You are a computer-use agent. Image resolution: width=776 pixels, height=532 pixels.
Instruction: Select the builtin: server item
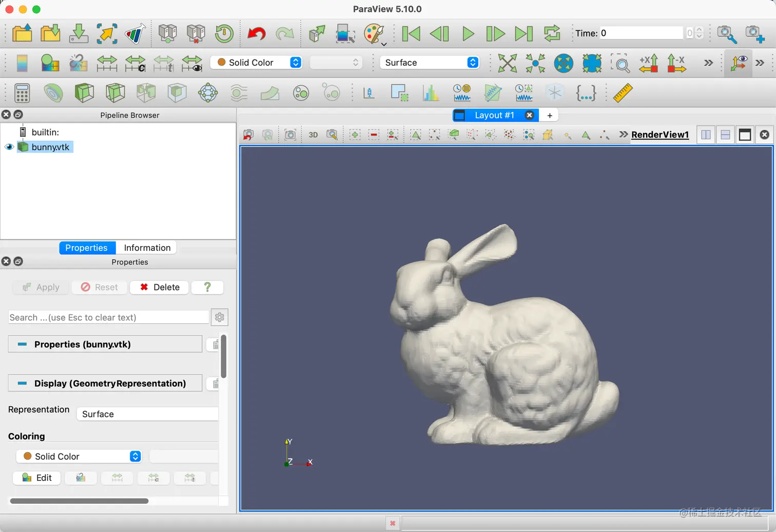point(45,132)
